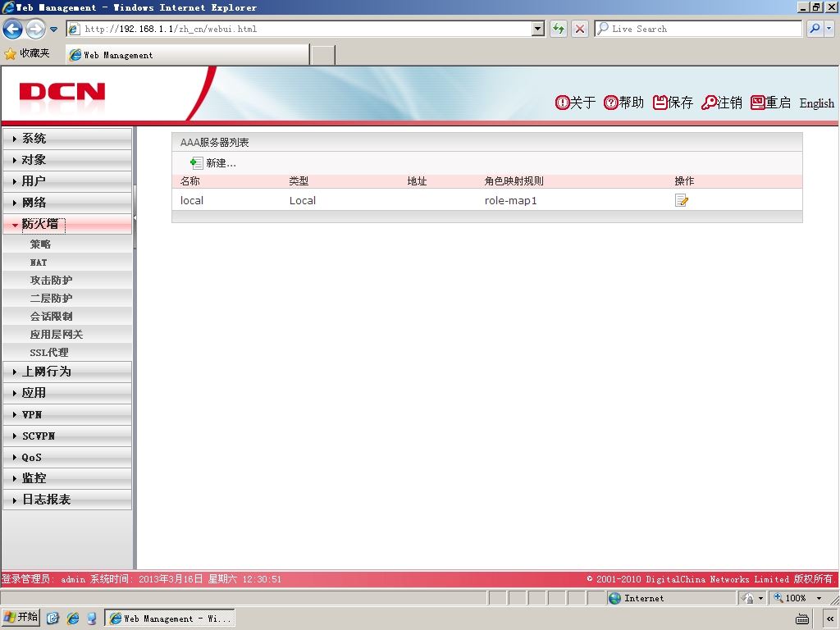Click the search magnifier button
Screen dimensions: 840x630
tap(815, 29)
